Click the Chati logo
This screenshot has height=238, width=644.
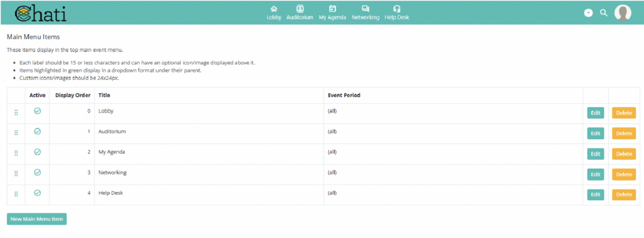[x=40, y=13]
